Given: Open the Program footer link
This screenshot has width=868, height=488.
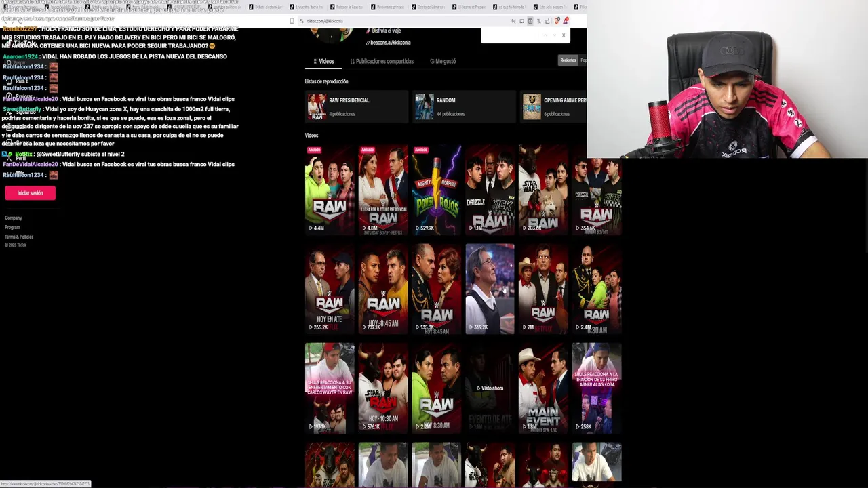Looking at the screenshot, I should pos(12,228).
